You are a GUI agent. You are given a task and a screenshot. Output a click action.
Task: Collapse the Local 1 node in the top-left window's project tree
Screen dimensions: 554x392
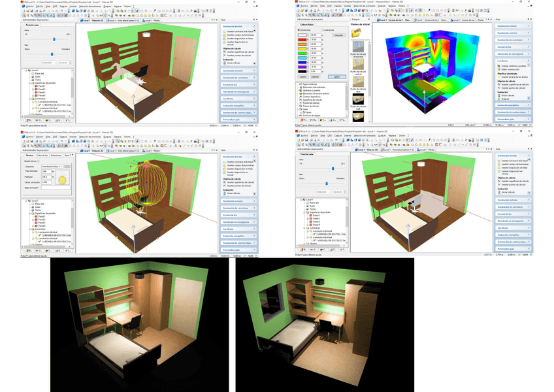[25, 70]
